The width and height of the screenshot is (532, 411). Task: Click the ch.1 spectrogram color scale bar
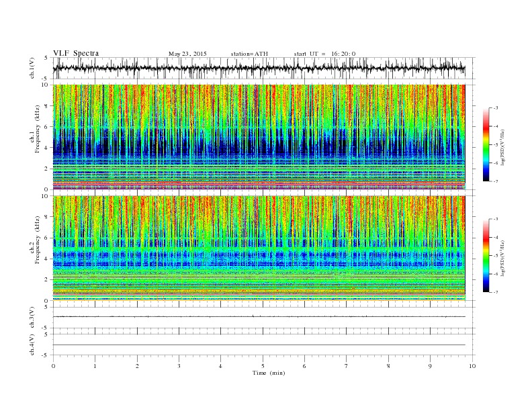point(486,144)
